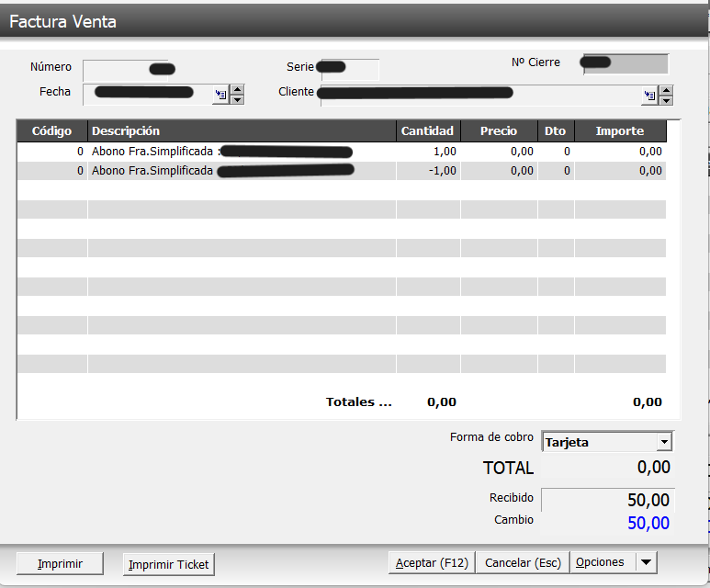710x588 pixels.
Task: Click the Imprimir button
Action: [61, 563]
